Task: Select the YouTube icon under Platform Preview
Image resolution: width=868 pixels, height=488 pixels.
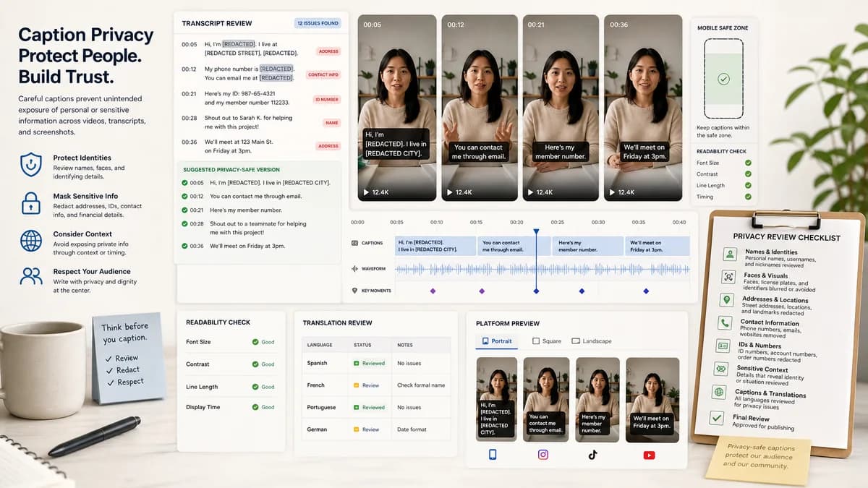Action: [649, 455]
